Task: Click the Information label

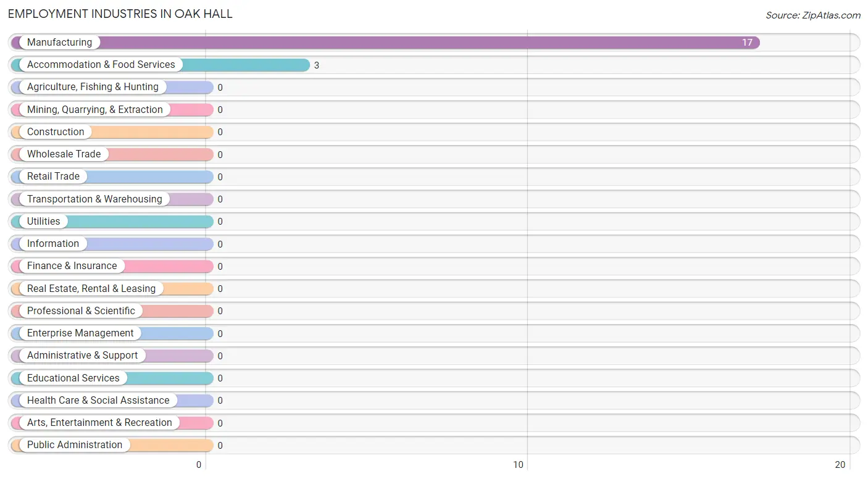Action: click(53, 243)
